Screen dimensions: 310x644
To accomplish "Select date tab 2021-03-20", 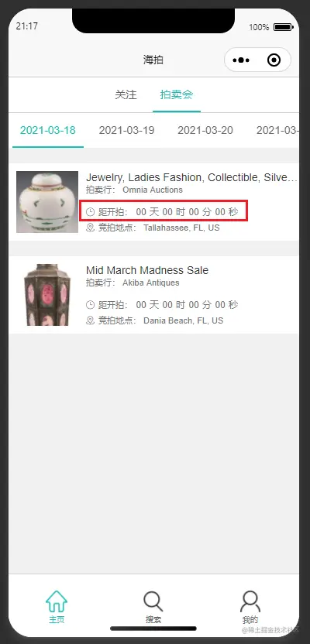I will pos(205,130).
